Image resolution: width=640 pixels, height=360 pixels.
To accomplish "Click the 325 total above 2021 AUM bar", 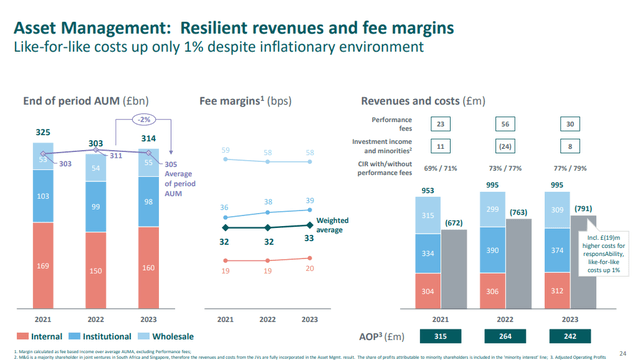I will pyautogui.click(x=43, y=132).
